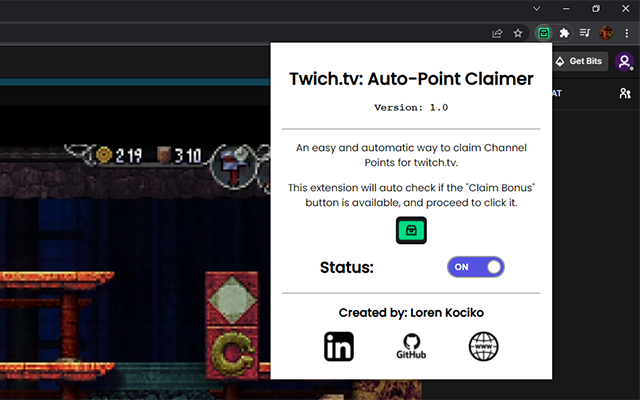
Task: Expand the tab search chevron in title bar
Action: (537, 8)
